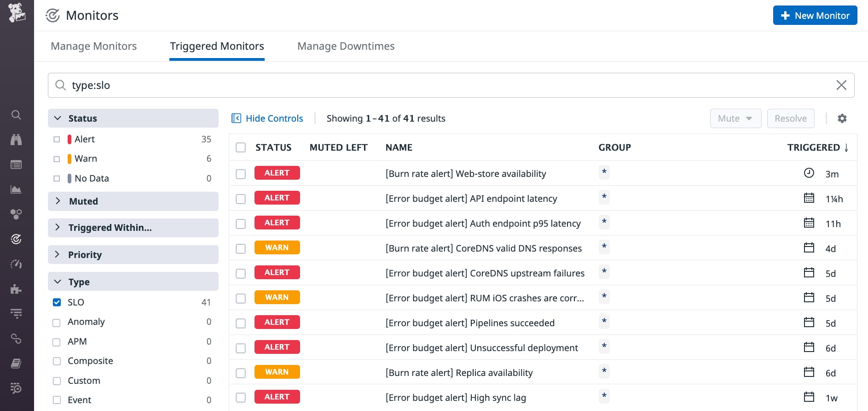Viewport: 868px width, 411px height.
Task: Check the Alert status filter
Action: (57, 139)
